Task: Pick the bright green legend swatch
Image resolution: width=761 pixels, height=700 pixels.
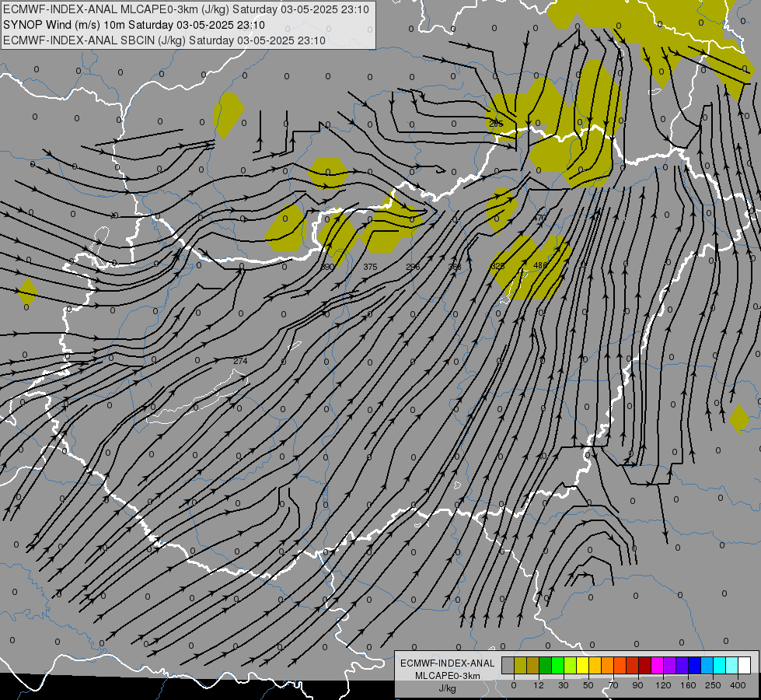Action: click(558, 666)
